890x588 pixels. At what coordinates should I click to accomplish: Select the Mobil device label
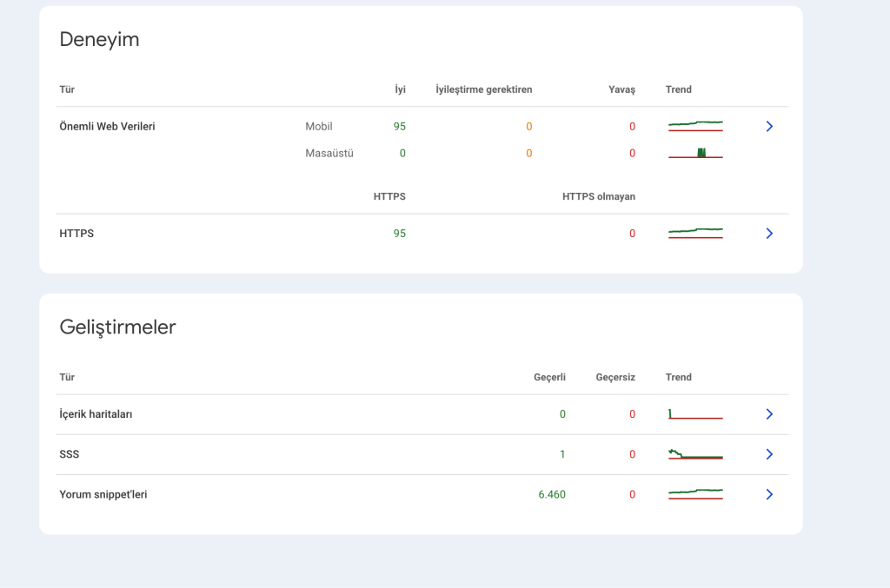tap(319, 127)
